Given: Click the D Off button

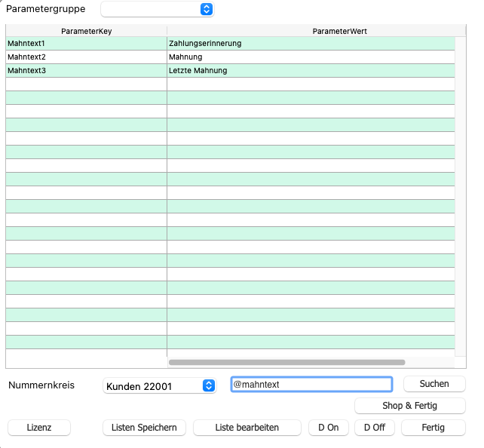Looking at the screenshot, I should [x=375, y=428].
